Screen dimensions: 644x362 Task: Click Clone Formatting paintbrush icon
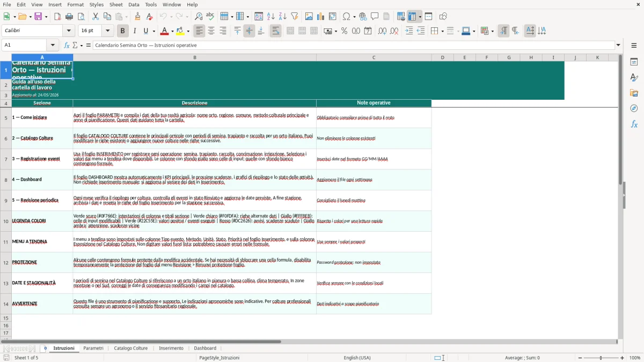point(138,17)
